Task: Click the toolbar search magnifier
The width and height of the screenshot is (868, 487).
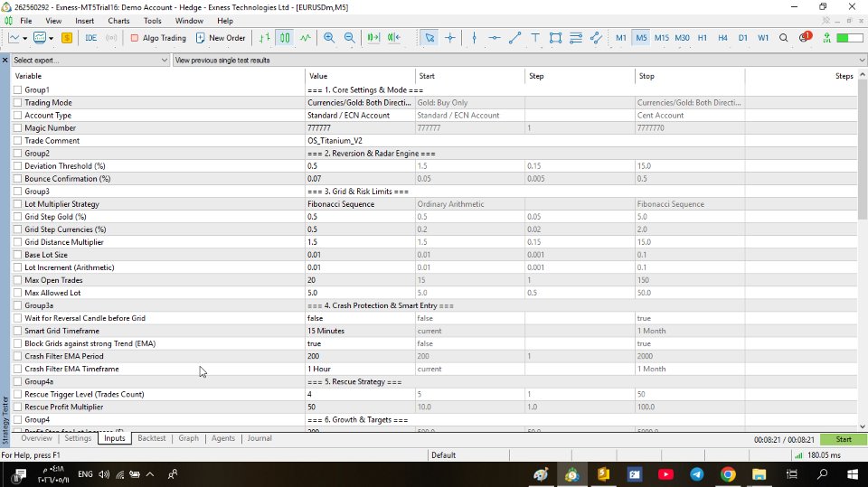Action: (x=783, y=38)
